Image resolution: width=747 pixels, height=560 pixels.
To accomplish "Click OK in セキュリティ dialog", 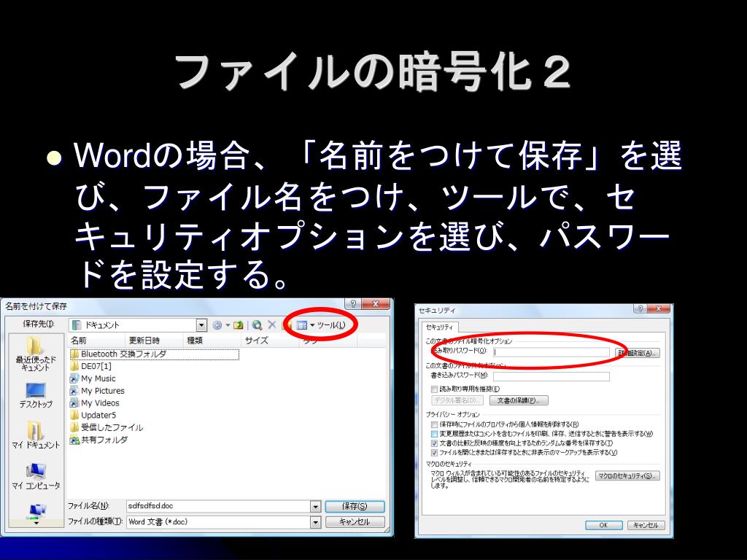I will click(x=603, y=525).
